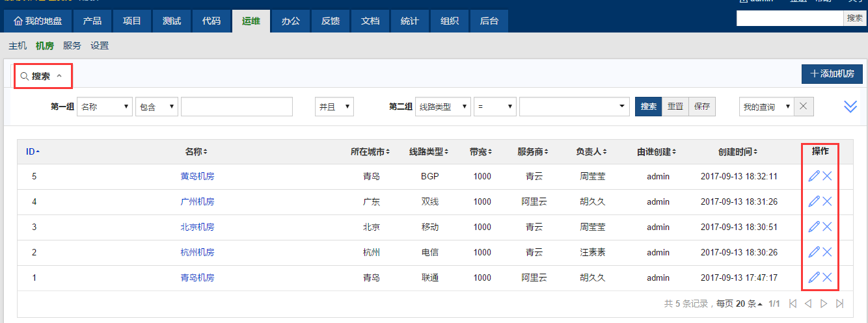The width and height of the screenshot is (868, 323).
Task: Open the 名称 field dropdown in first group
Action: tap(104, 107)
